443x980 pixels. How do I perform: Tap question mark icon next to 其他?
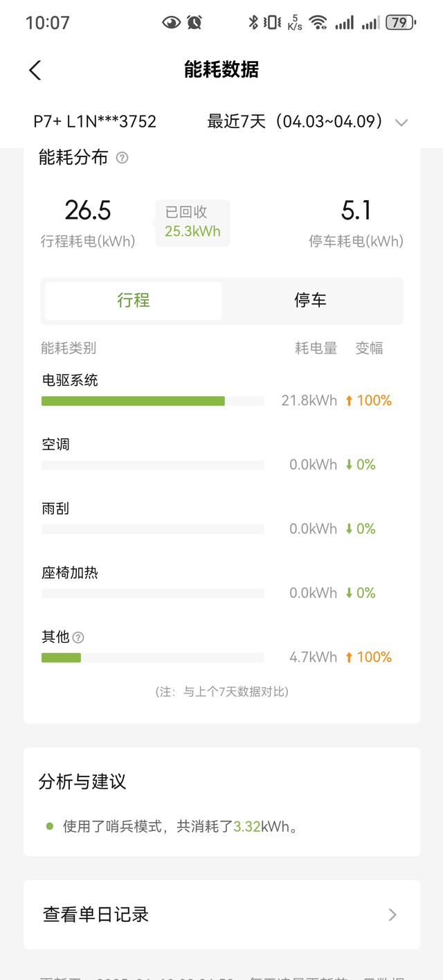click(79, 638)
